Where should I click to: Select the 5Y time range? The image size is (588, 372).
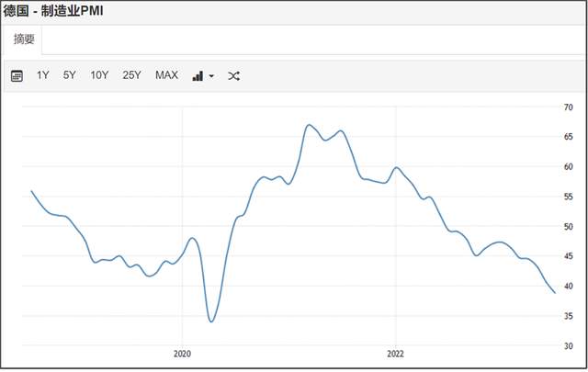click(x=70, y=75)
